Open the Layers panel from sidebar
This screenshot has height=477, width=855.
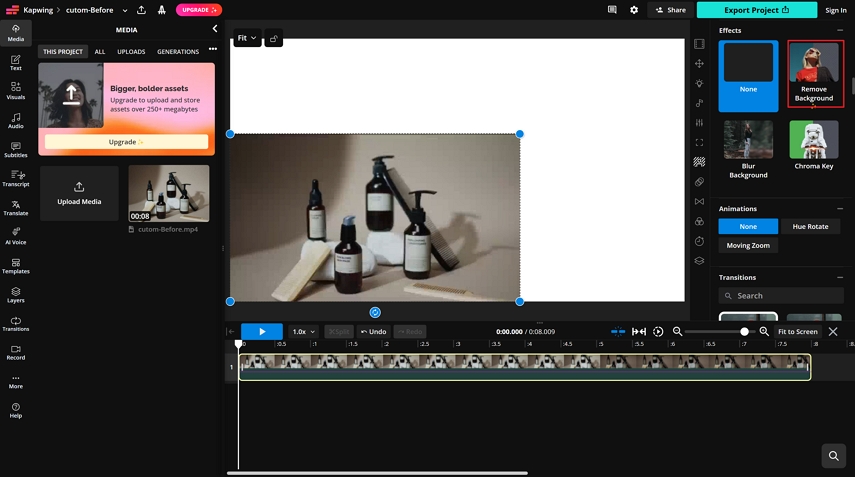click(16, 294)
